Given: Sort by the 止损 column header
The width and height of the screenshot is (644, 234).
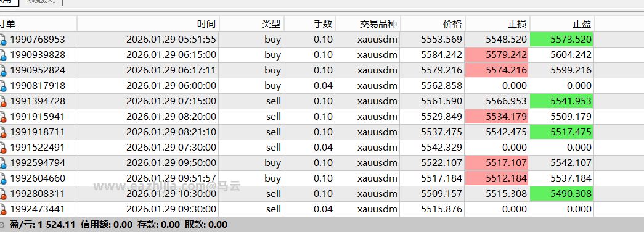Looking at the screenshot, I should click(497, 24).
